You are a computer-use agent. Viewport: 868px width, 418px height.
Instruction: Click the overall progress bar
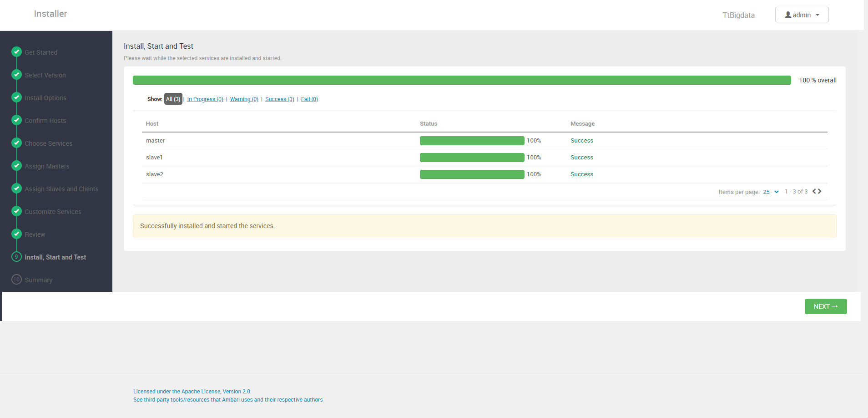coord(461,80)
